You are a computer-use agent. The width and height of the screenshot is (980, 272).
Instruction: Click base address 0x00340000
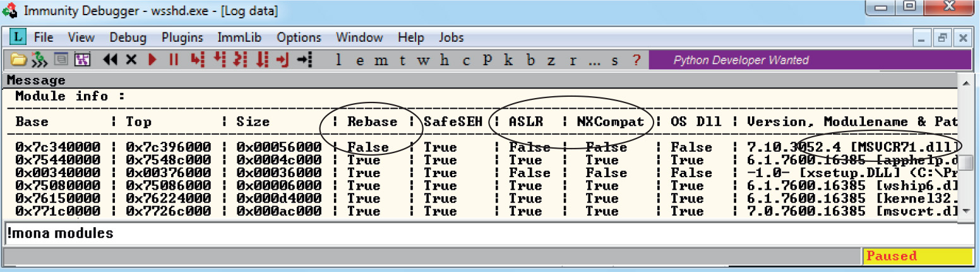pos(57,173)
